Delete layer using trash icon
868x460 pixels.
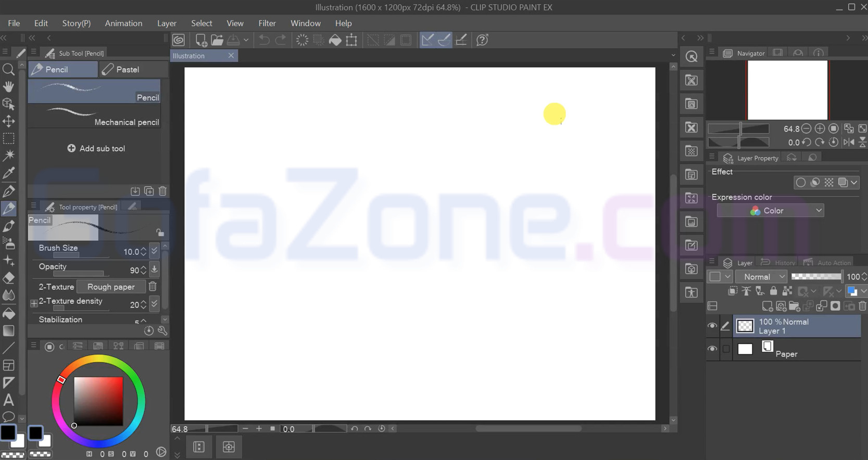click(862, 306)
